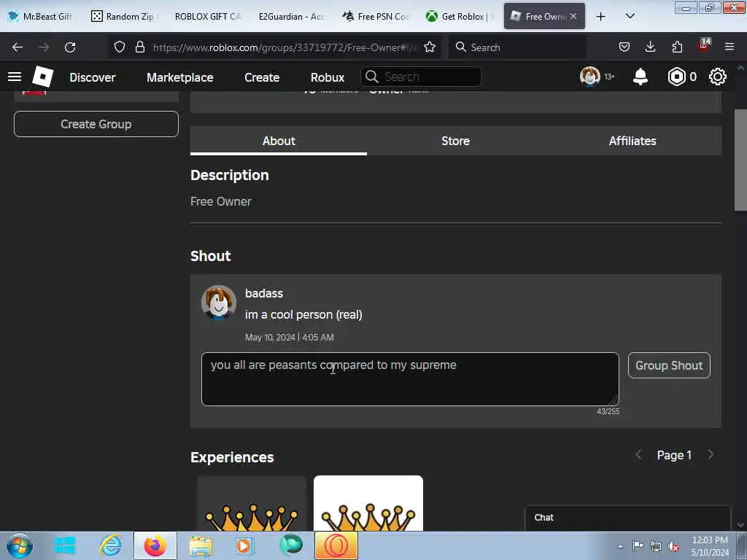Close the Free Owner browser tab
This screenshot has height=560, width=747.
coord(573,16)
